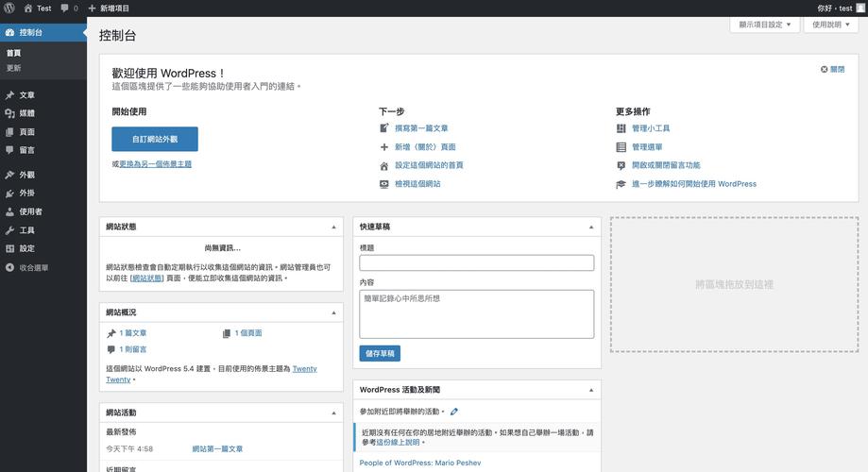This screenshot has width=868, height=472.
Task: Click the 文章 pushpin icon in the sidebar
Action: click(x=10, y=95)
